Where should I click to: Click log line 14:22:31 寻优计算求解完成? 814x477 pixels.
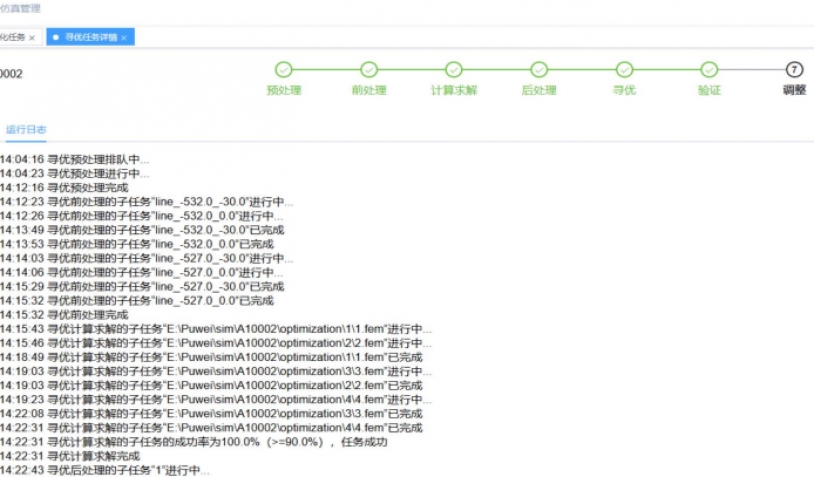click(x=70, y=456)
